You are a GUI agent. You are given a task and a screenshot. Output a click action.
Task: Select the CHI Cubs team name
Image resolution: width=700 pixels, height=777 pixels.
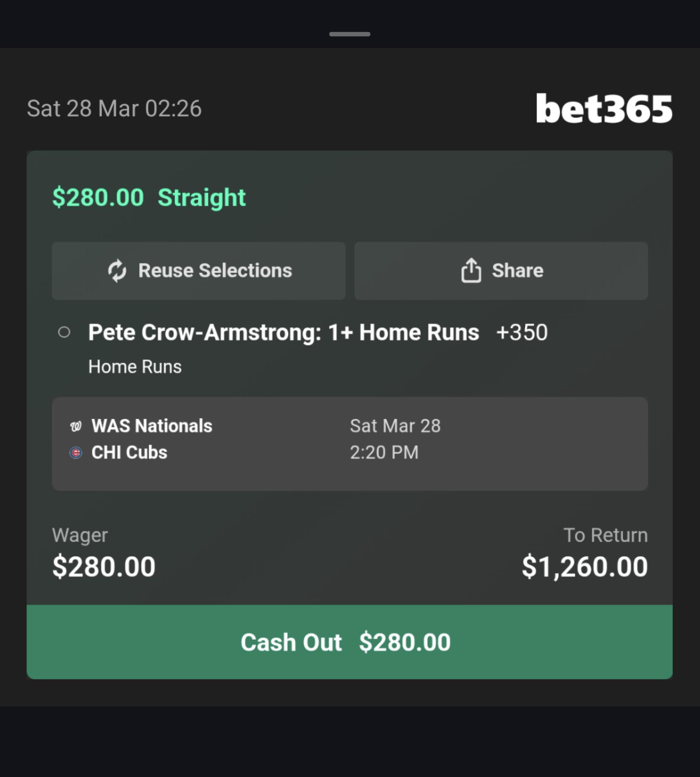click(129, 452)
